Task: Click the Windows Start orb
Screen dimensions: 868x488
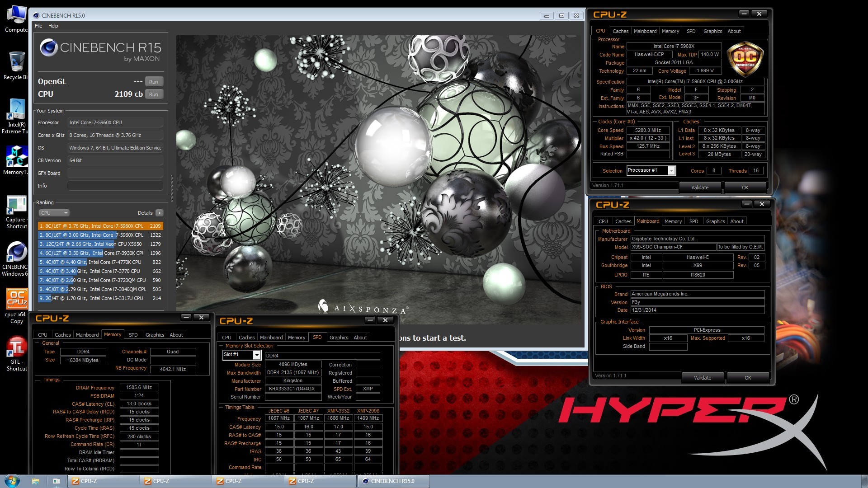Action: (12, 481)
